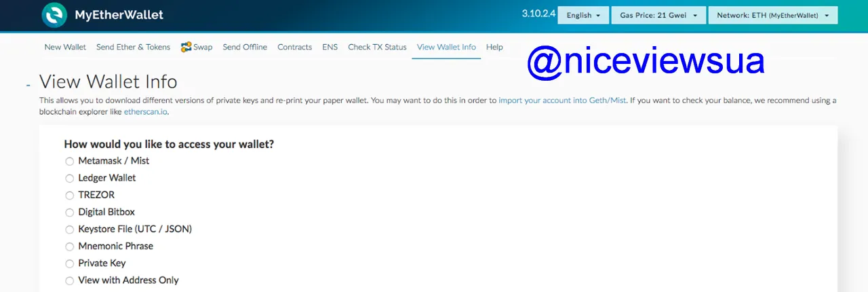Select the Mnemonic Phrase radio option

pyautogui.click(x=69, y=247)
